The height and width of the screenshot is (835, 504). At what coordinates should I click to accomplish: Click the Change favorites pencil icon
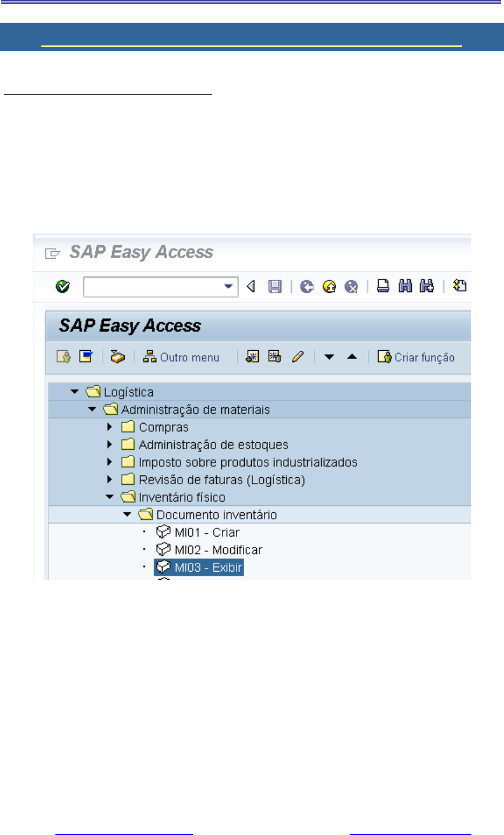point(298,357)
